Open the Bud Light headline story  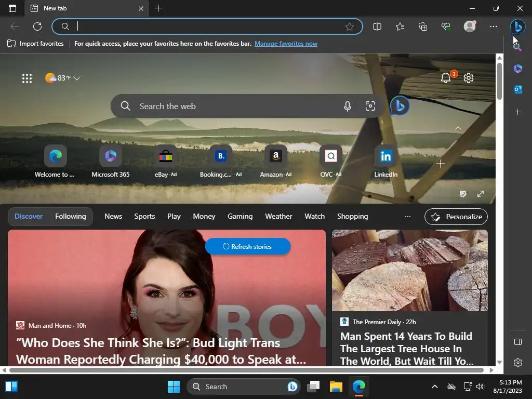coord(161,351)
